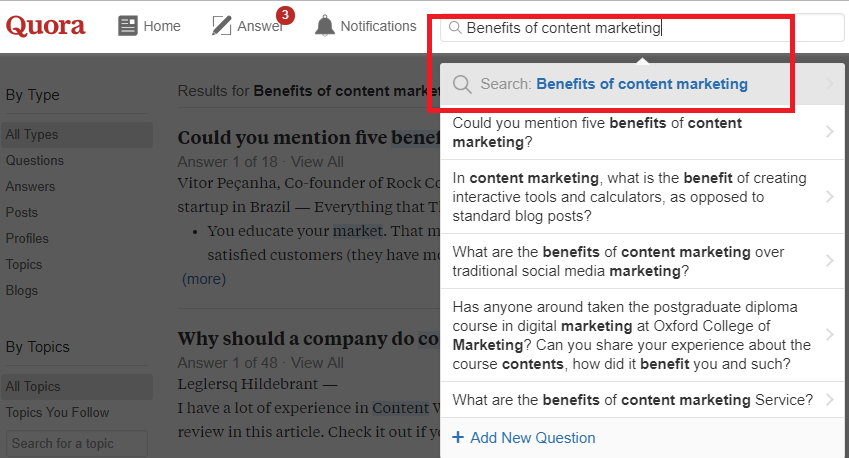Image resolution: width=849 pixels, height=458 pixels.
Task: Filter results by Profiles
Action: [27, 238]
